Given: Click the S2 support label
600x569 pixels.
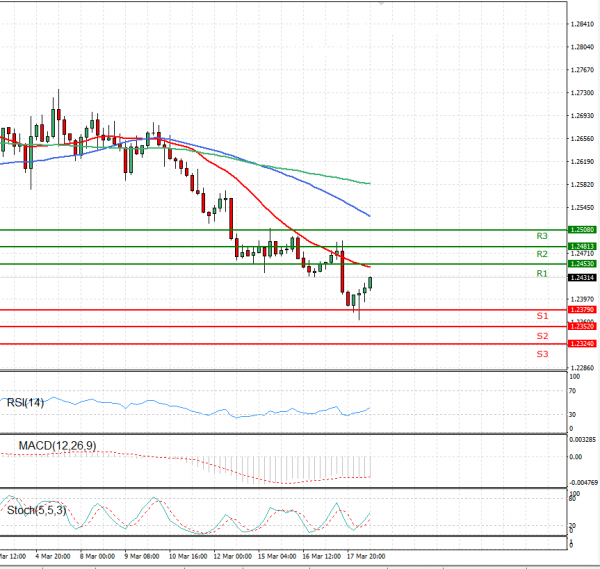Looking at the screenshot, I should click(x=542, y=336).
